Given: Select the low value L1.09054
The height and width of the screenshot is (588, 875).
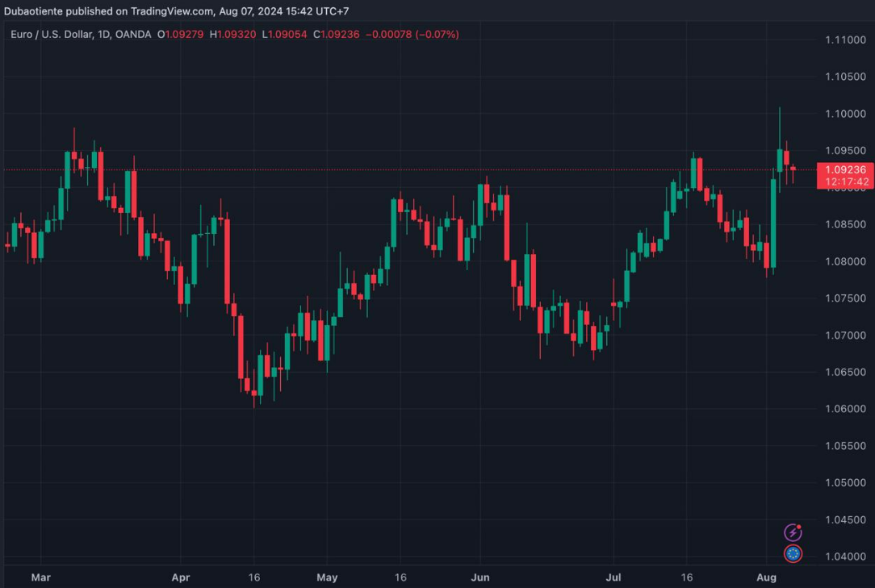Looking at the screenshot, I should point(285,35).
